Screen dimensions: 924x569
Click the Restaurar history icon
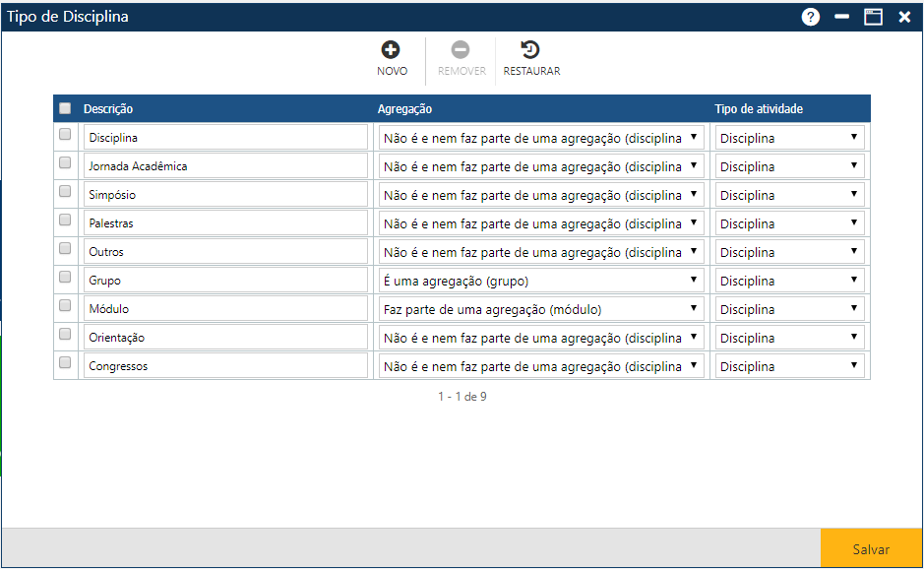530,50
